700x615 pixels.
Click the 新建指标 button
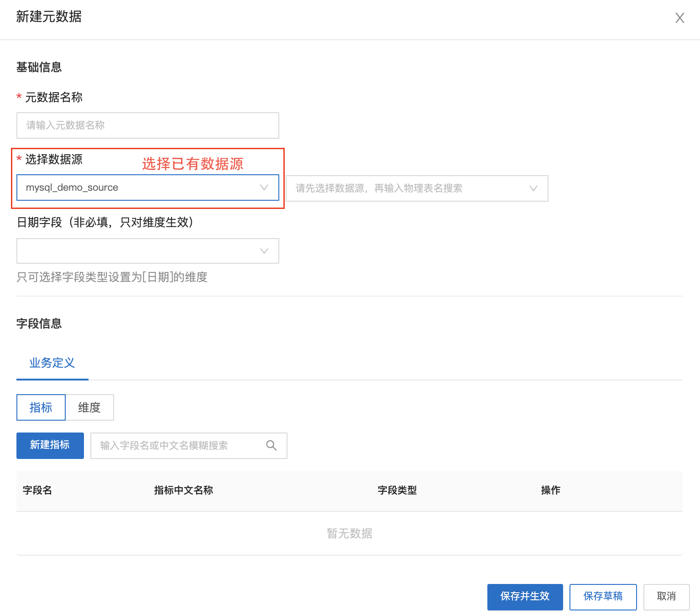click(x=50, y=445)
